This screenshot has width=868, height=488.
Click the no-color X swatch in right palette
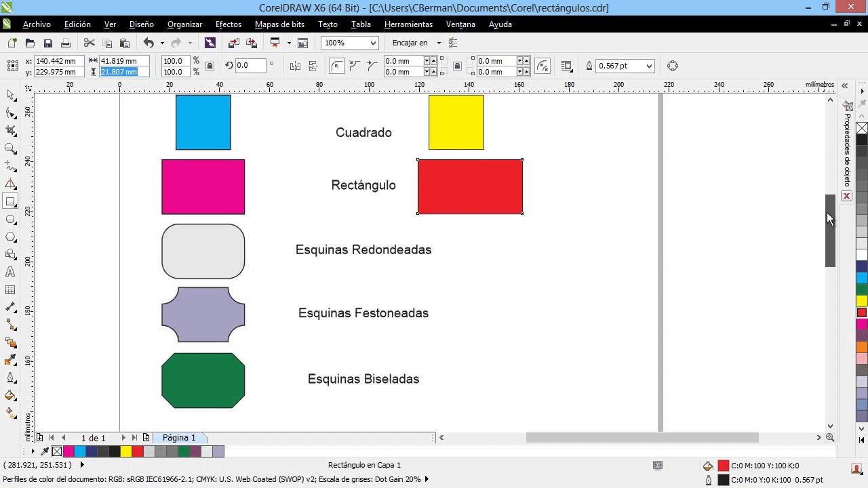[x=862, y=127]
